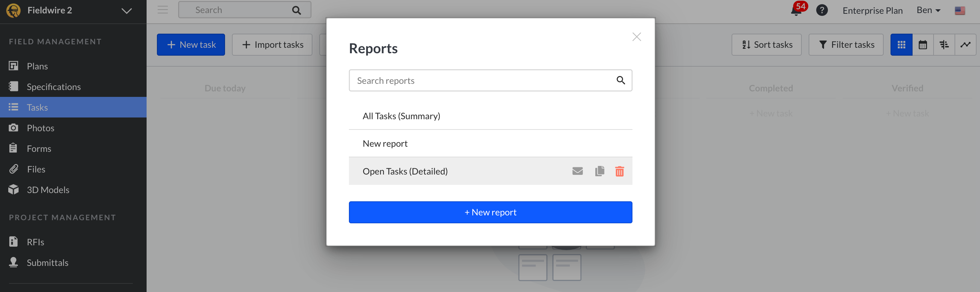This screenshot has width=980, height=292.
Task: Switch to calendar view
Action: point(923,45)
